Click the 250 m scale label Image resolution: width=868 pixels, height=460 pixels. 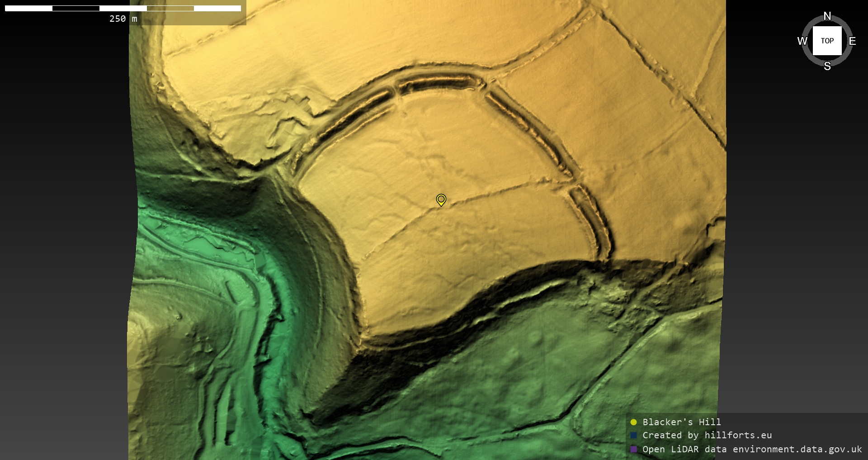point(123,19)
